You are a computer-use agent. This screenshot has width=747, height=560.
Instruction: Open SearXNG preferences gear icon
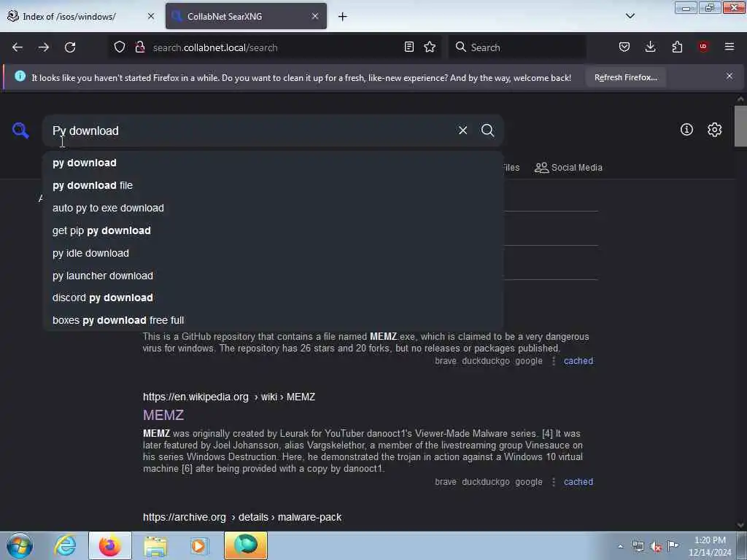tap(714, 130)
